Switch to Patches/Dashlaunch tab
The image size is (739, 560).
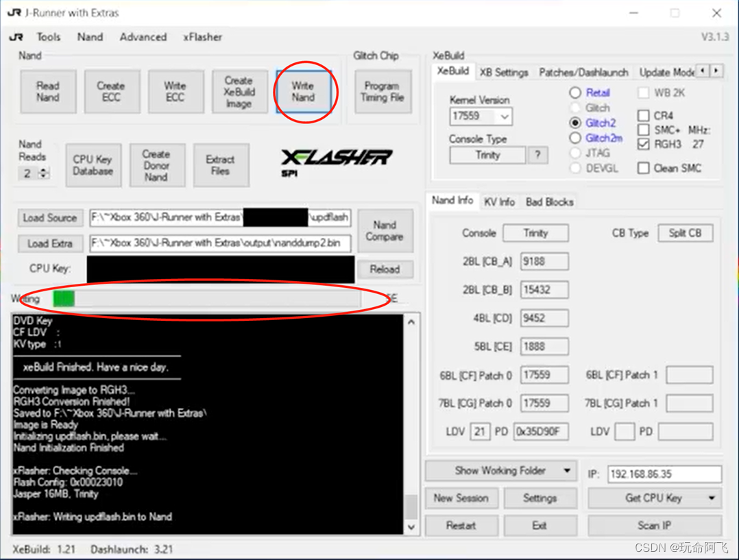pyautogui.click(x=583, y=72)
